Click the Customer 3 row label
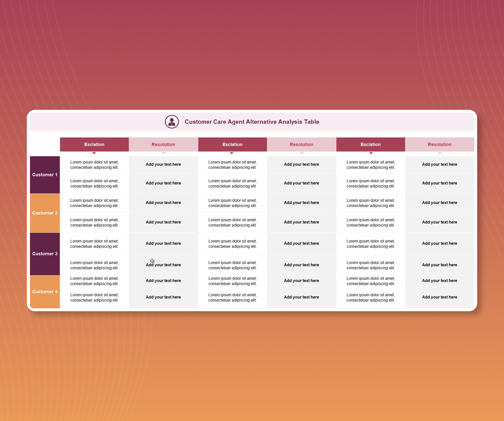The image size is (504, 421). (45, 254)
